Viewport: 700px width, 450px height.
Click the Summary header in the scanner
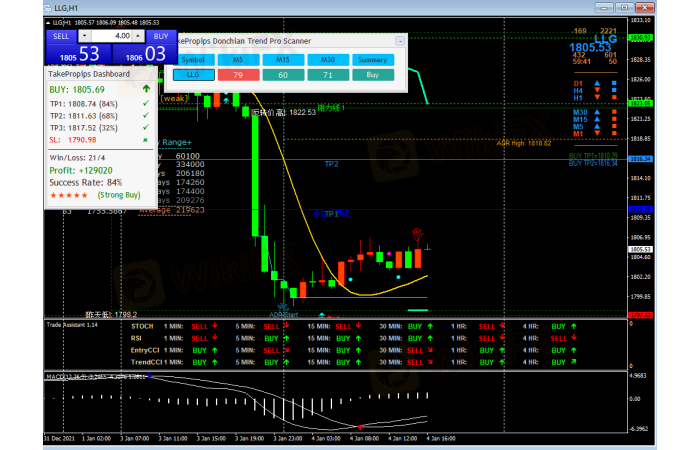coord(373,59)
